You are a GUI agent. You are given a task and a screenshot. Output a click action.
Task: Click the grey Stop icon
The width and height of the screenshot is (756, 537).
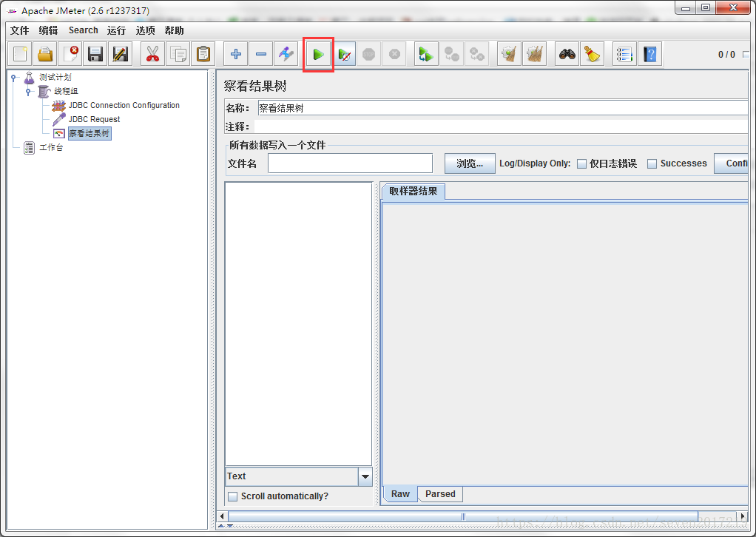(x=369, y=54)
